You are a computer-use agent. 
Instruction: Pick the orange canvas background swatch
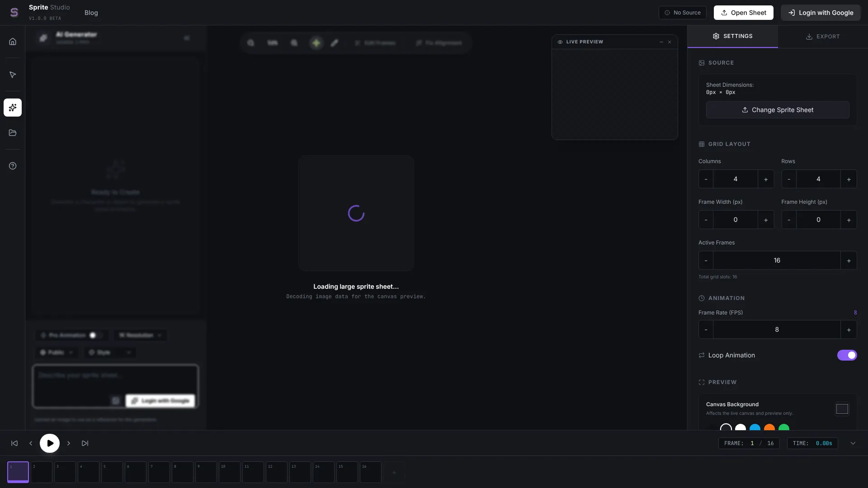[x=769, y=428]
